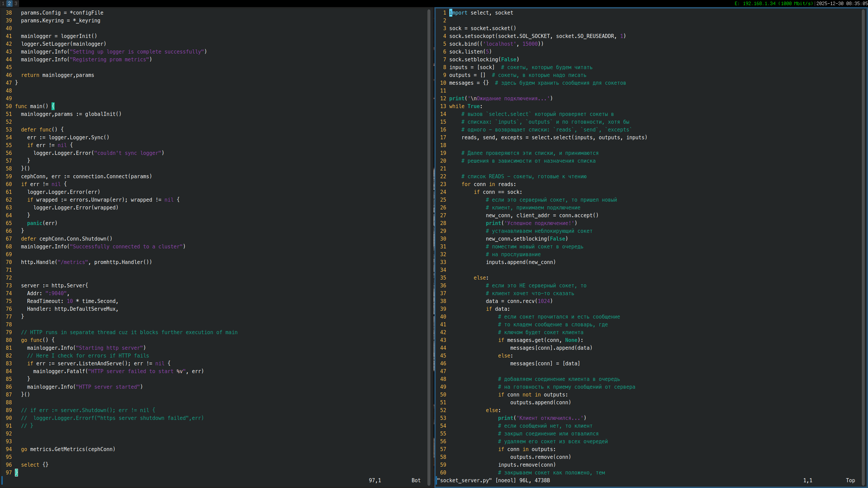Screen dimensions: 868x488
Task: Select the active workspace 2 button
Action: click(9, 3)
